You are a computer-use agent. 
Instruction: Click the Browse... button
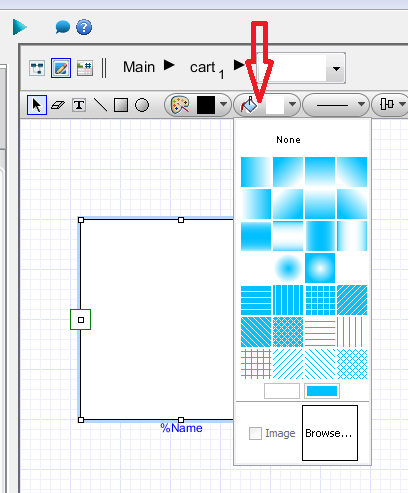[x=330, y=433]
